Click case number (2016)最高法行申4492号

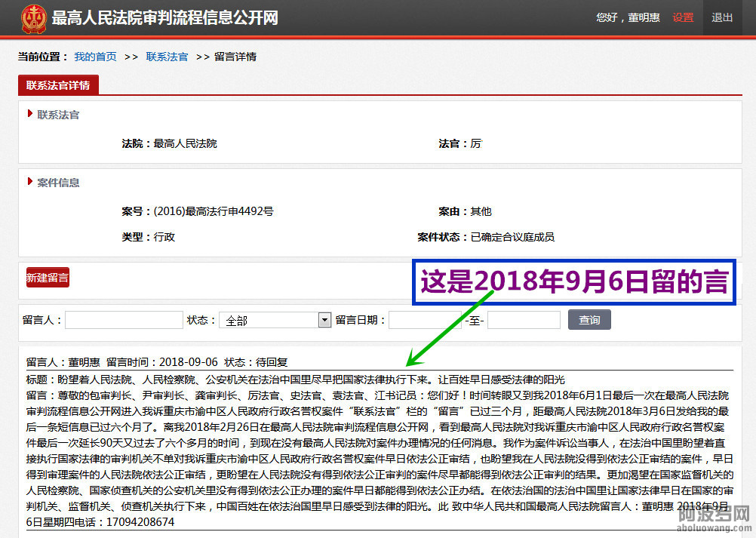[214, 211]
